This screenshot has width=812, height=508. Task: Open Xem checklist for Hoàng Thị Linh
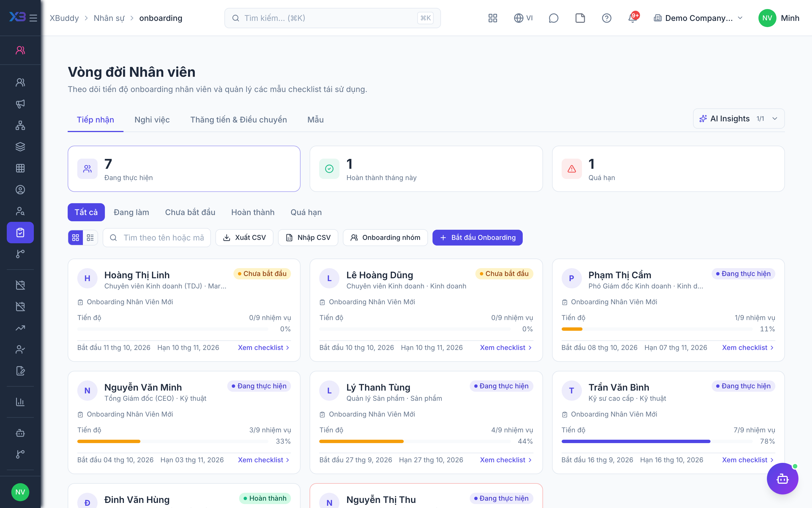[x=263, y=347]
